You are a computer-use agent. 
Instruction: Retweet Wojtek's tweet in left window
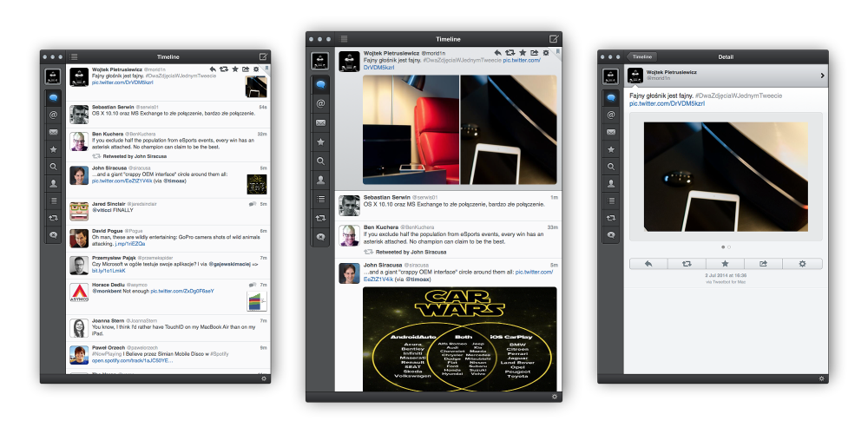pos(224,69)
